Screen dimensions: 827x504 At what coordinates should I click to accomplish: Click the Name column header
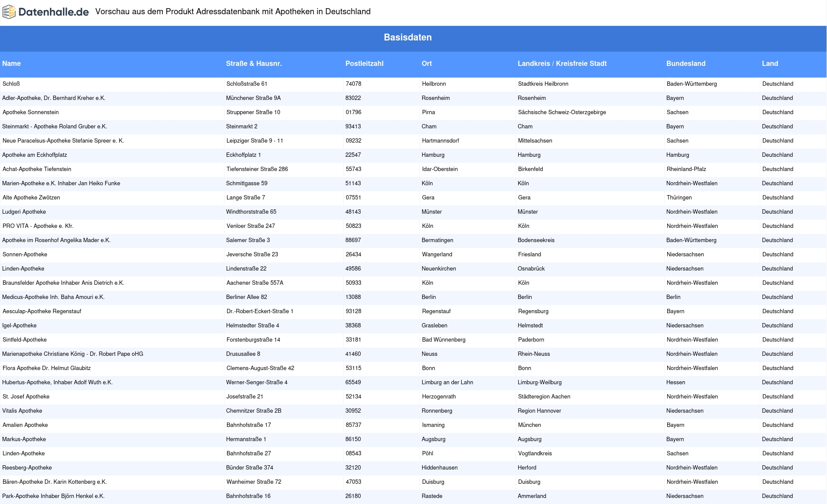12,64
